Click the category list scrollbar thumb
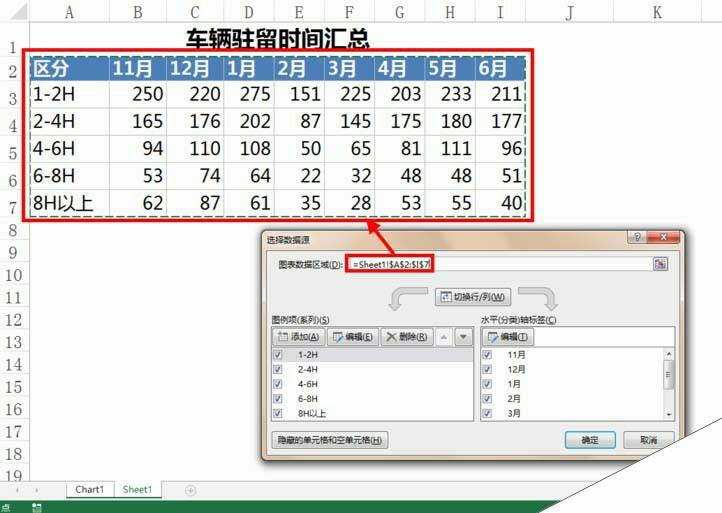This screenshot has height=513, width=722. 669,374
